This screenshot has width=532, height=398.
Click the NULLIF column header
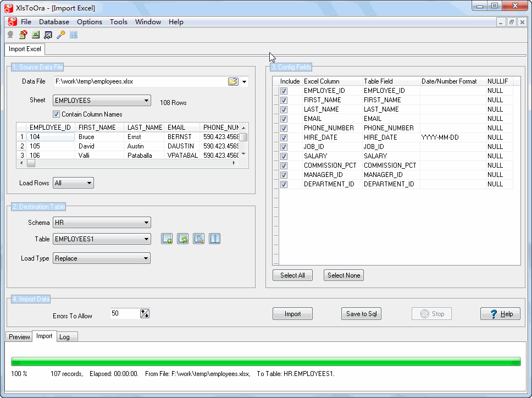coord(499,81)
